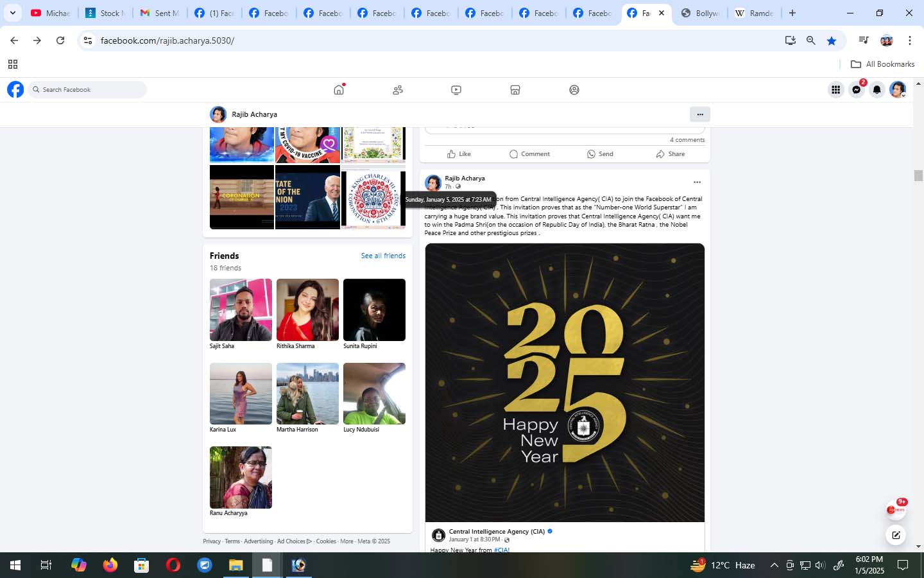Open the taskbar clock and date
924x578 pixels.
point(869,565)
